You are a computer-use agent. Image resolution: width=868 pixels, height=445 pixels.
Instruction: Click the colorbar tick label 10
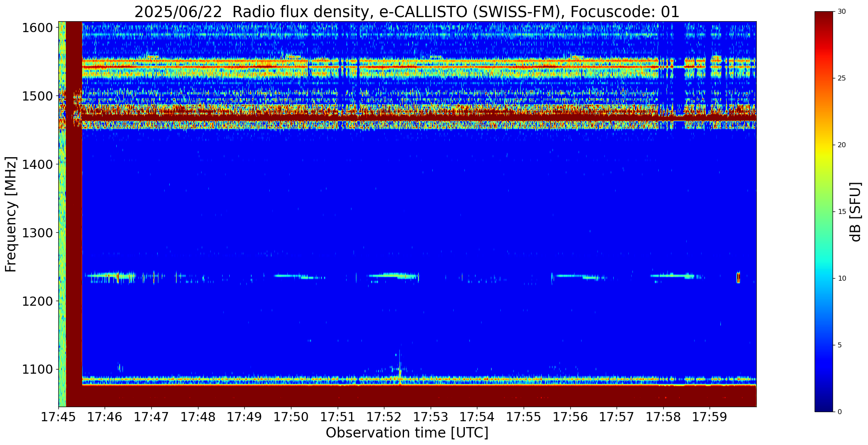[x=842, y=279]
